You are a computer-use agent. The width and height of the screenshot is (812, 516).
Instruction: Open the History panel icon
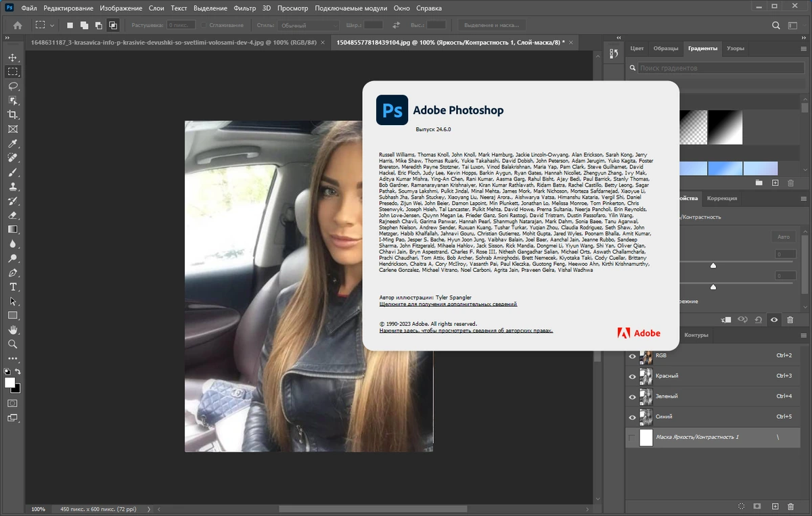(x=614, y=54)
